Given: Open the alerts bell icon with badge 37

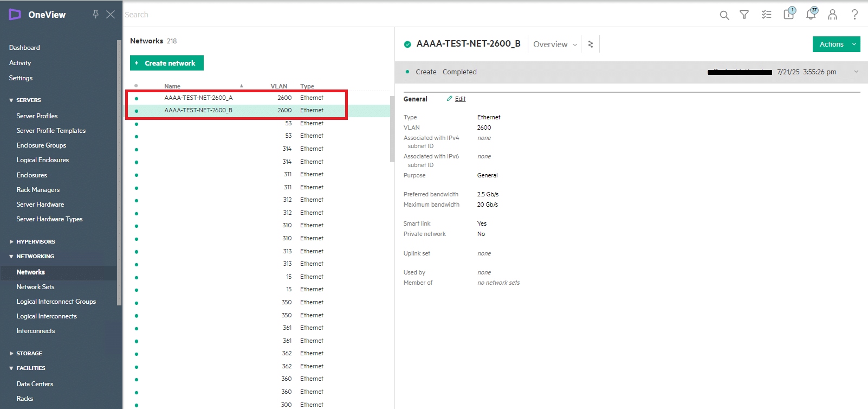Looking at the screenshot, I should point(811,14).
